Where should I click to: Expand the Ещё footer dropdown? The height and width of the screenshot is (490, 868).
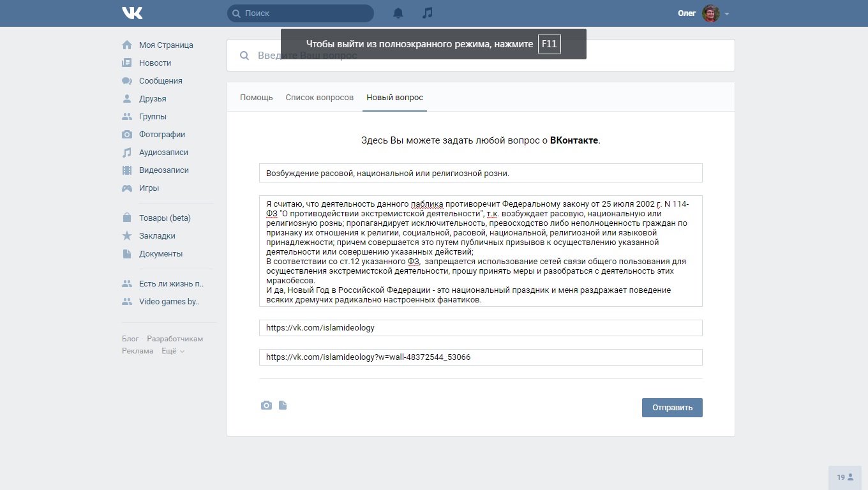coord(173,351)
